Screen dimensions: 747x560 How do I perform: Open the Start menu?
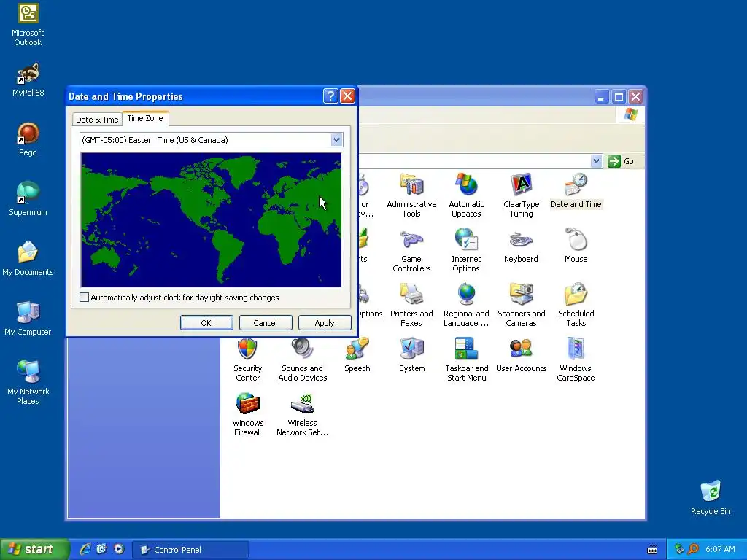[35, 550]
